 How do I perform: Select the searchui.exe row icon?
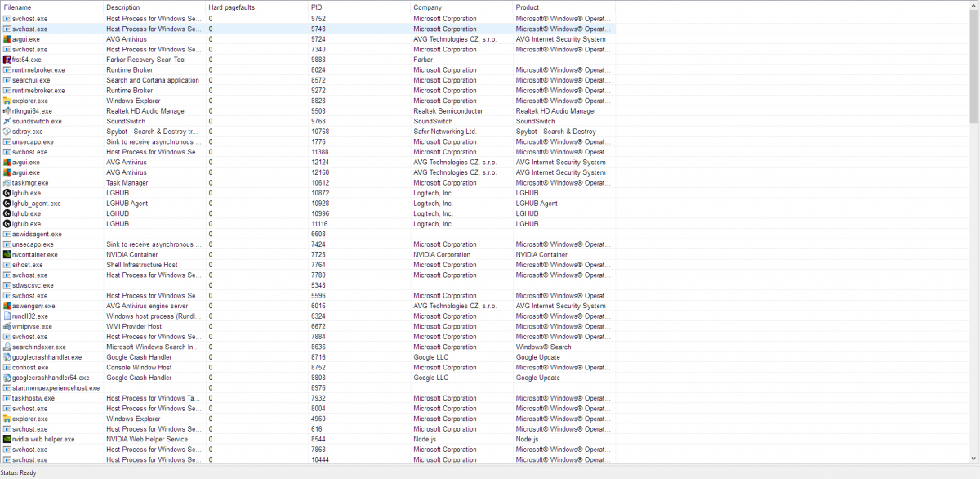(7, 80)
